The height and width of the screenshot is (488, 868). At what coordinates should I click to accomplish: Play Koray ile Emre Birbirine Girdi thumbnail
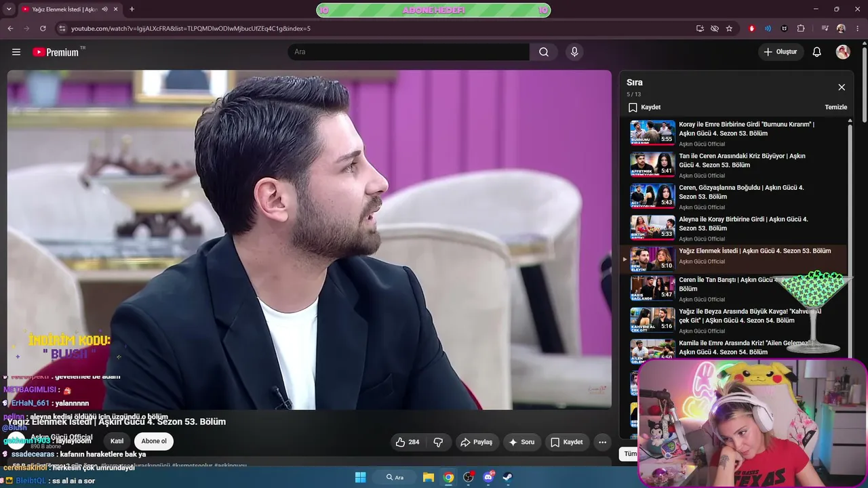click(652, 132)
